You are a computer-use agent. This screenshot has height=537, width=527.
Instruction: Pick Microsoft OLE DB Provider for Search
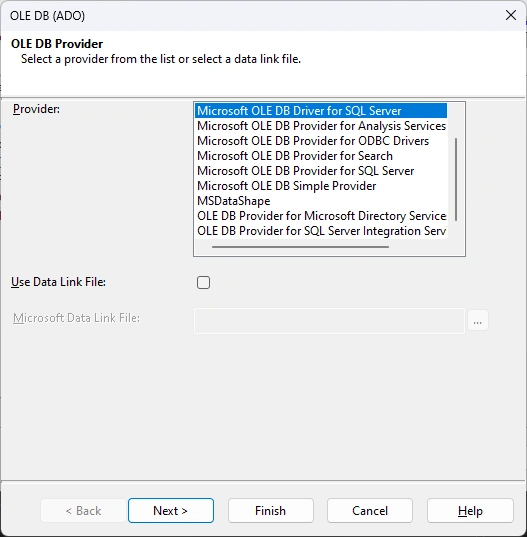coord(321,156)
